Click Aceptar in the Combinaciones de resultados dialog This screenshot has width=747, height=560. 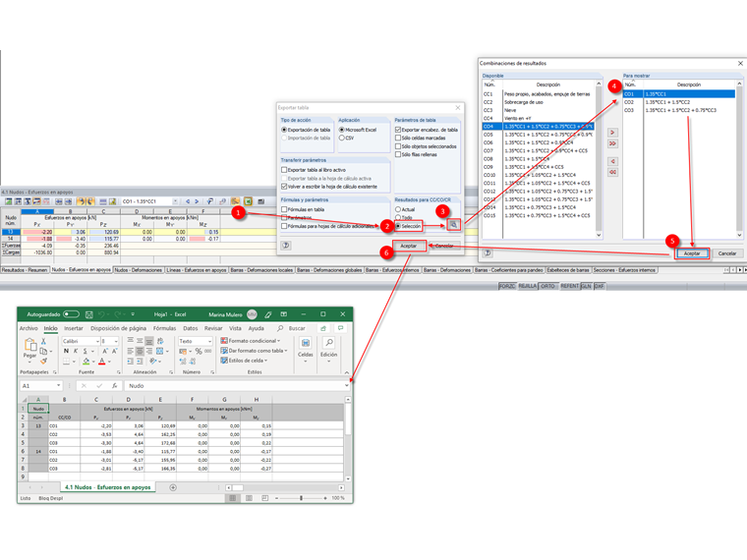(692, 253)
